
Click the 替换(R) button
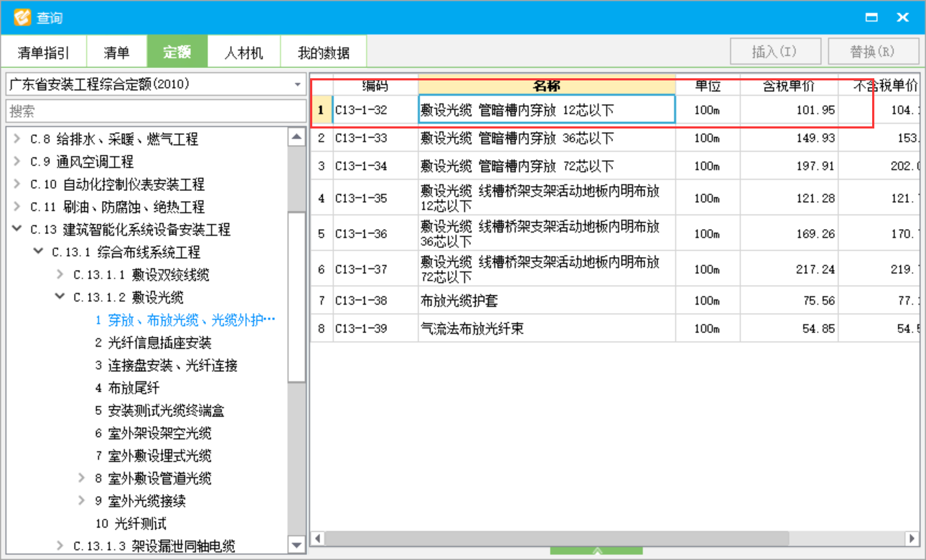click(874, 52)
